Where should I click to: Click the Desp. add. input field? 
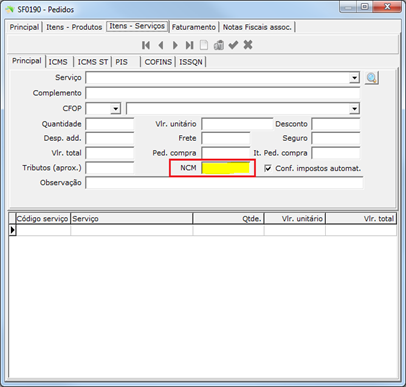tap(110, 138)
